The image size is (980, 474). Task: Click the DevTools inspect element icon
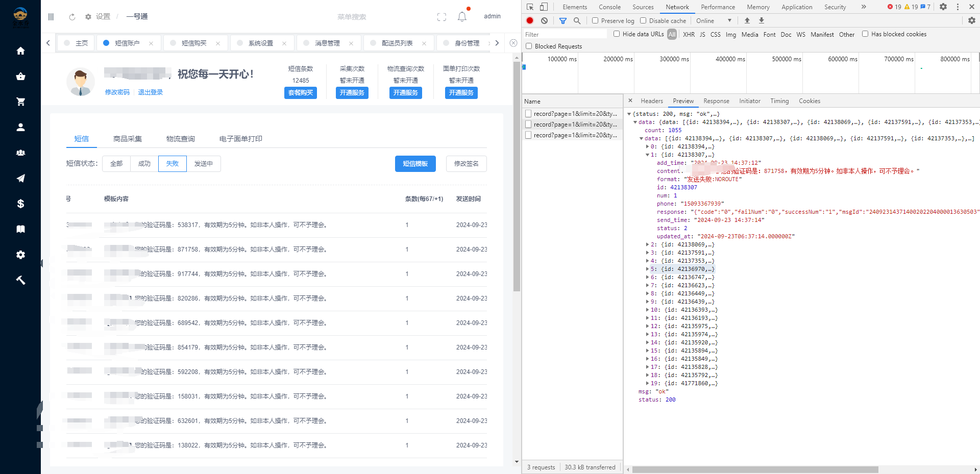(x=530, y=7)
